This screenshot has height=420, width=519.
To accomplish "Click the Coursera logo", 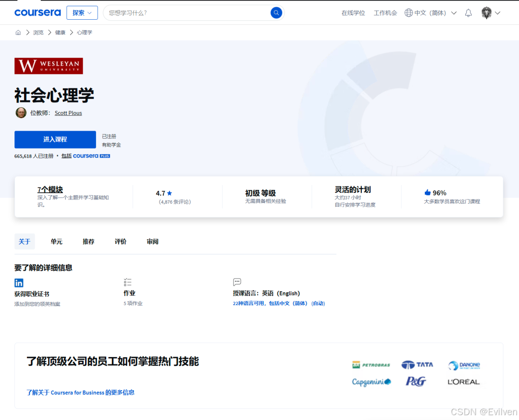I will [x=38, y=12].
